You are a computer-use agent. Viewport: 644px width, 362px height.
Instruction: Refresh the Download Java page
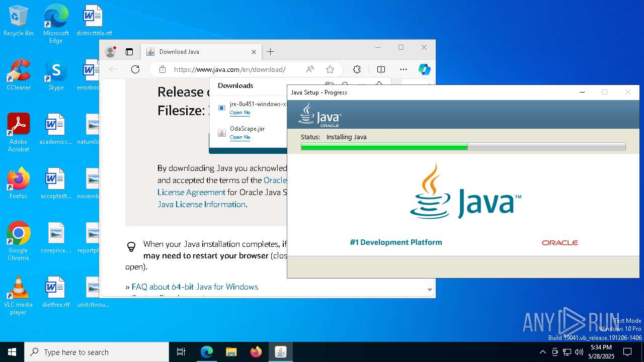tap(135, 69)
